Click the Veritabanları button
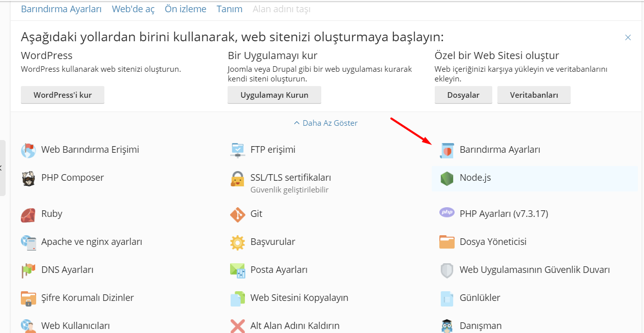644x333 pixels. click(534, 95)
